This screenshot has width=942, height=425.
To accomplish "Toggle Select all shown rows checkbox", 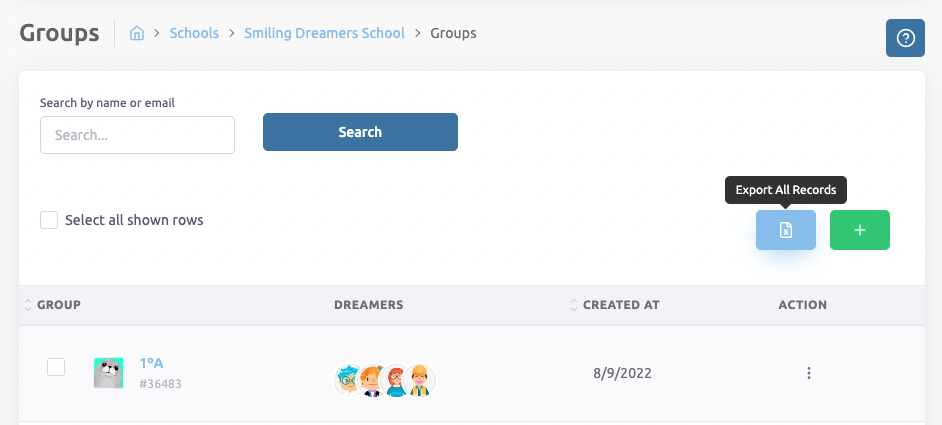I will pos(49,220).
